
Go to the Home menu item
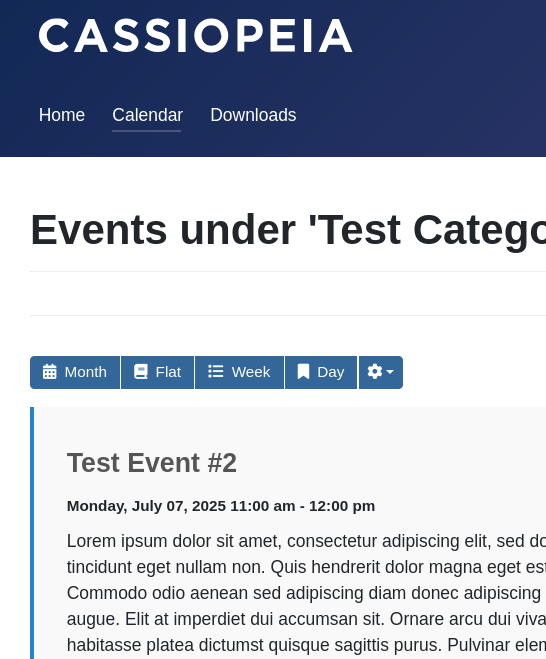click(x=62, y=115)
